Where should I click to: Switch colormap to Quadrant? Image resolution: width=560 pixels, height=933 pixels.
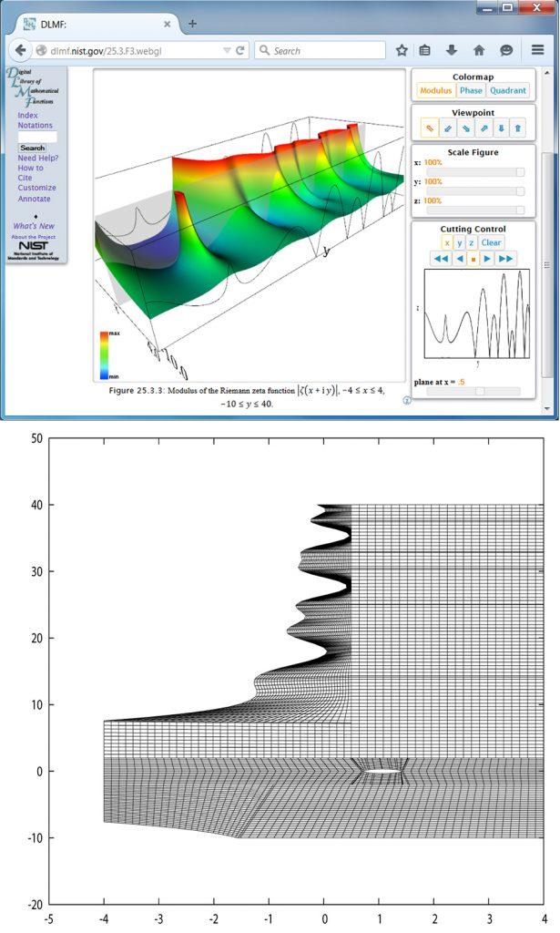coord(507,91)
